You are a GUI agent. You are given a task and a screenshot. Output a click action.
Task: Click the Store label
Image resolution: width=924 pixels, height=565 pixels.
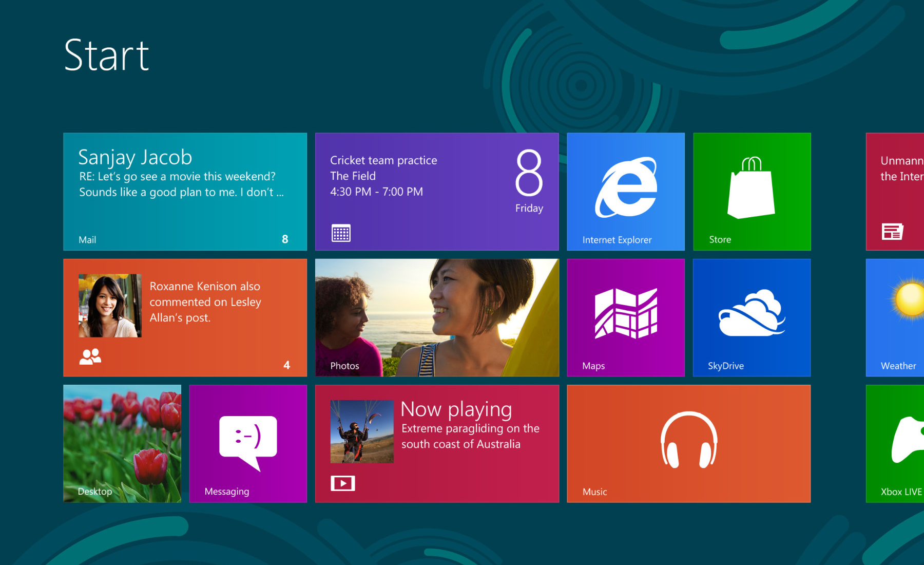tap(720, 239)
